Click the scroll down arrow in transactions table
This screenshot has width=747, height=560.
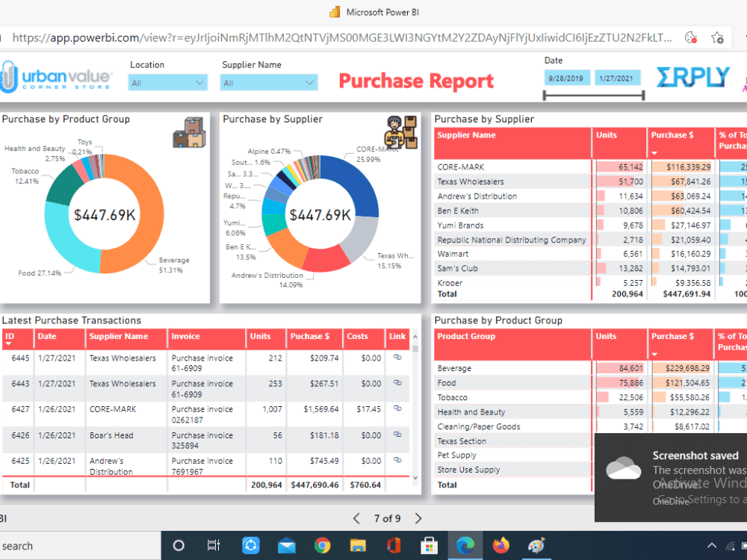[x=415, y=478]
